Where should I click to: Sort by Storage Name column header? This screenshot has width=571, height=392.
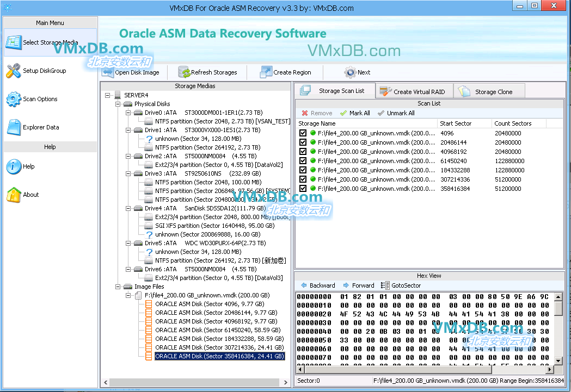(x=366, y=123)
